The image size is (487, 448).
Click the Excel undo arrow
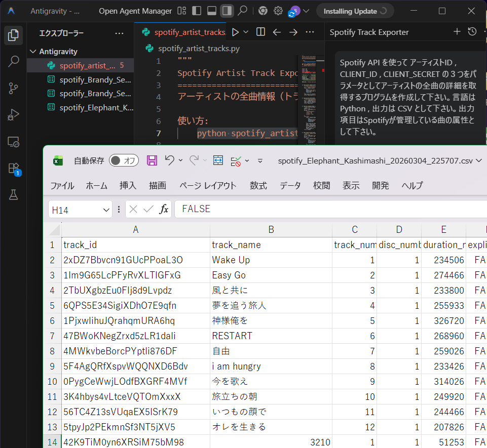coord(169,160)
